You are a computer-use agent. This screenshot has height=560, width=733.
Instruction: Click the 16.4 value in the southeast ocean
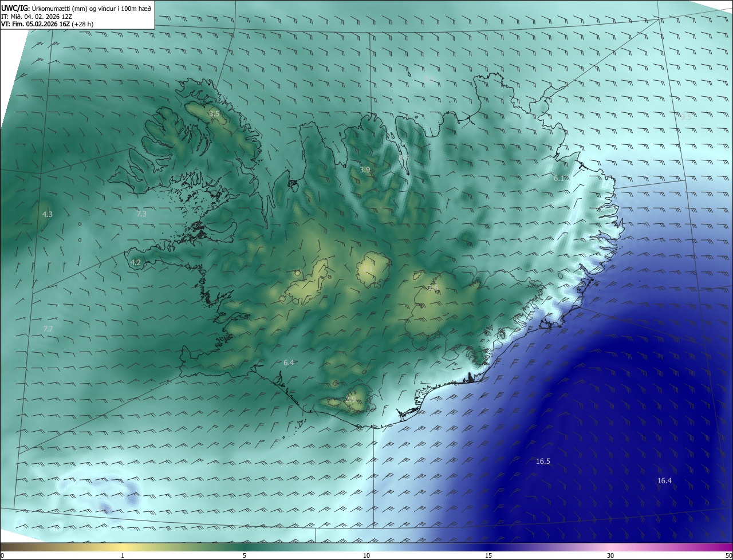tap(664, 480)
